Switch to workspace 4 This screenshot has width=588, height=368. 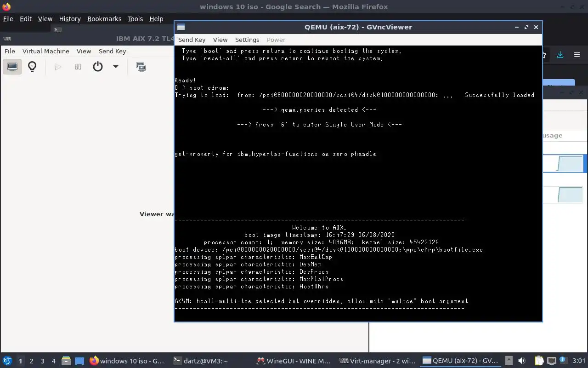pos(53,361)
